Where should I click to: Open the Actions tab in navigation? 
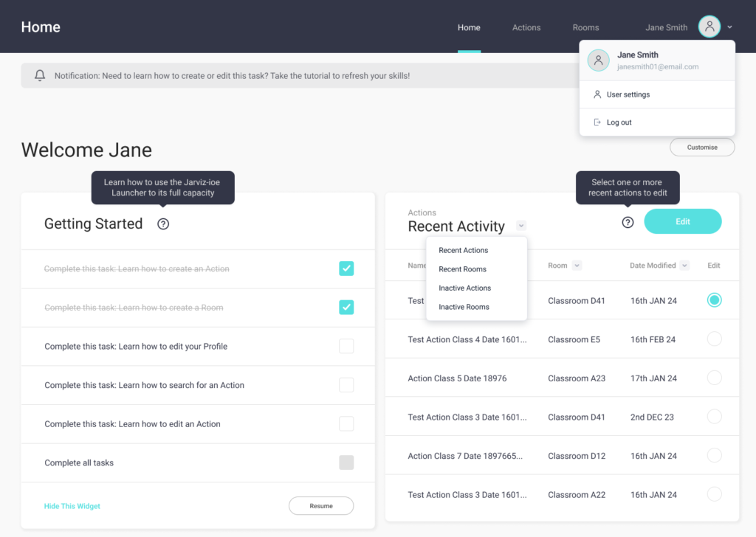[x=526, y=27]
